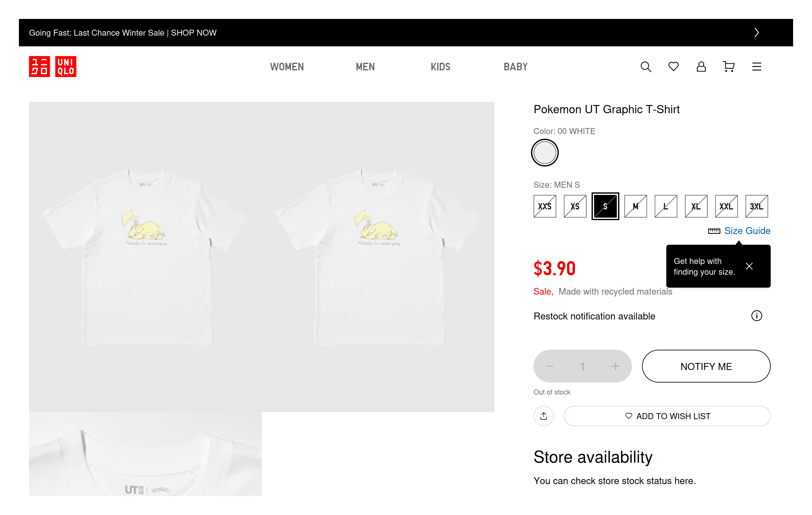Select size XXS

(x=545, y=206)
